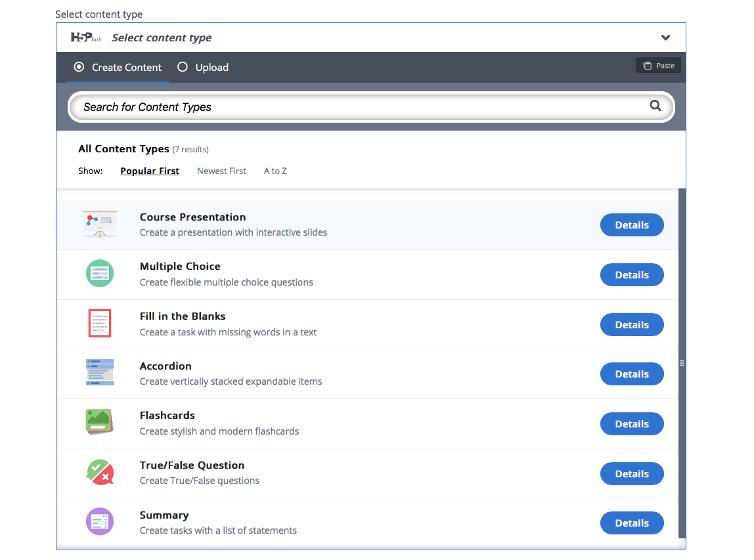Click 'Create stylish and modern flashcards' description
The height and width of the screenshot is (560, 754).
[x=219, y=432]
